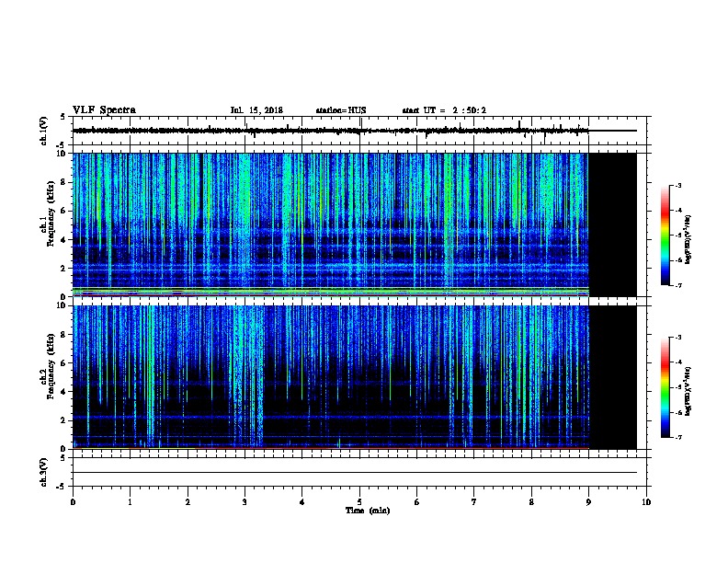Click the "ch.1(V)" axis label
This screenshot has height=563, width=728.
coord(43,131)
